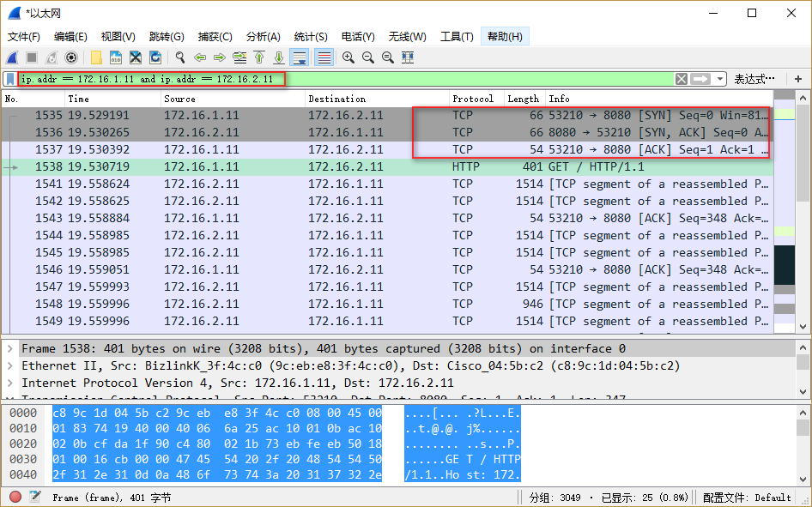Image resolution: width=812 pixels, height=507 pixels.
Task: Click the resize columns to fit icon
Action: 408,57
